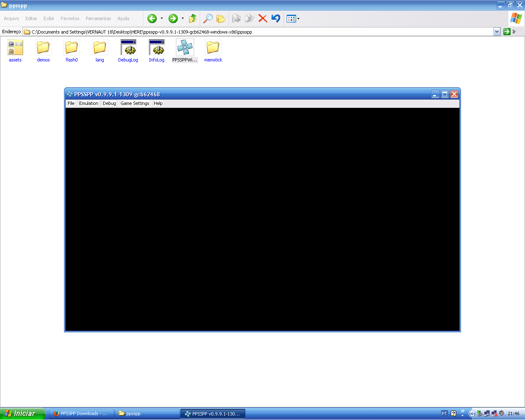Click the red Delete X toolbar icon
525x420 pixels.
(x=263, y=18)
